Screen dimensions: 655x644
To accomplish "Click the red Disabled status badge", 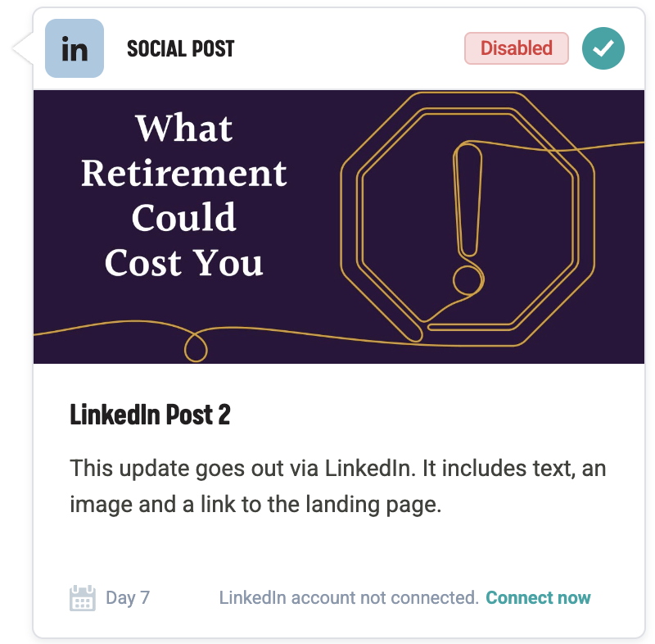I will tap(516, 48).
